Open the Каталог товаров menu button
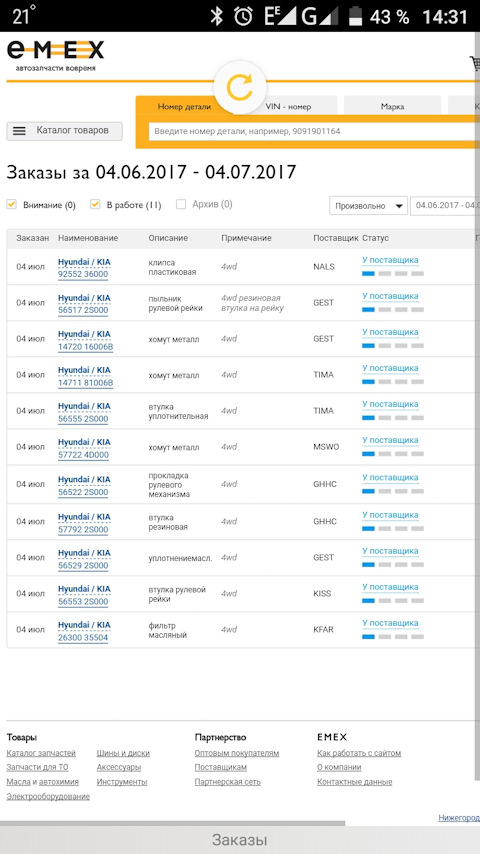This screenshot has width=480, height=854. click(64, 131)
